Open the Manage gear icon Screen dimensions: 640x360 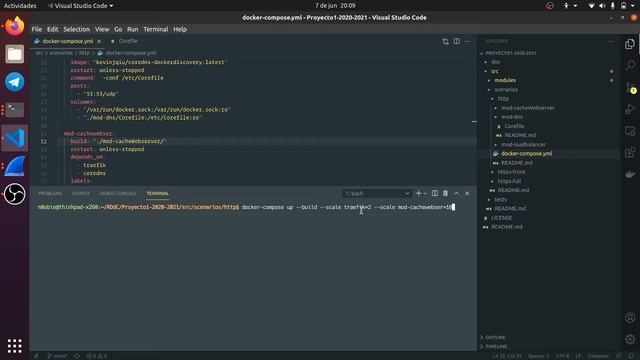click(630, 339)
